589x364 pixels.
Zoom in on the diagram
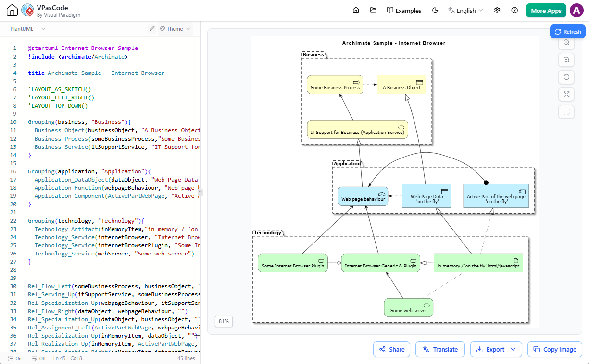(566, 43)
